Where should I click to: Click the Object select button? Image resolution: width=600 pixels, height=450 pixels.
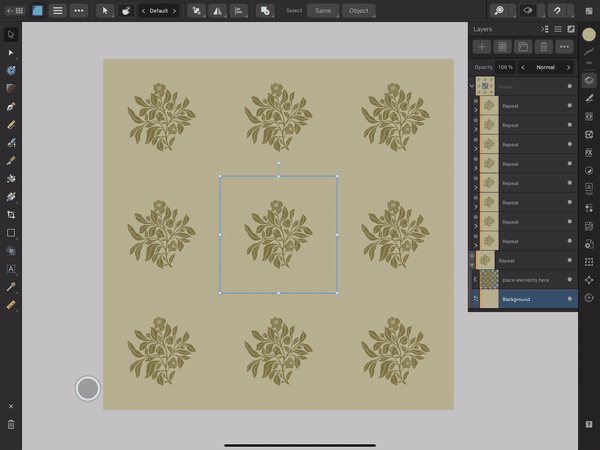click(359, 11)
